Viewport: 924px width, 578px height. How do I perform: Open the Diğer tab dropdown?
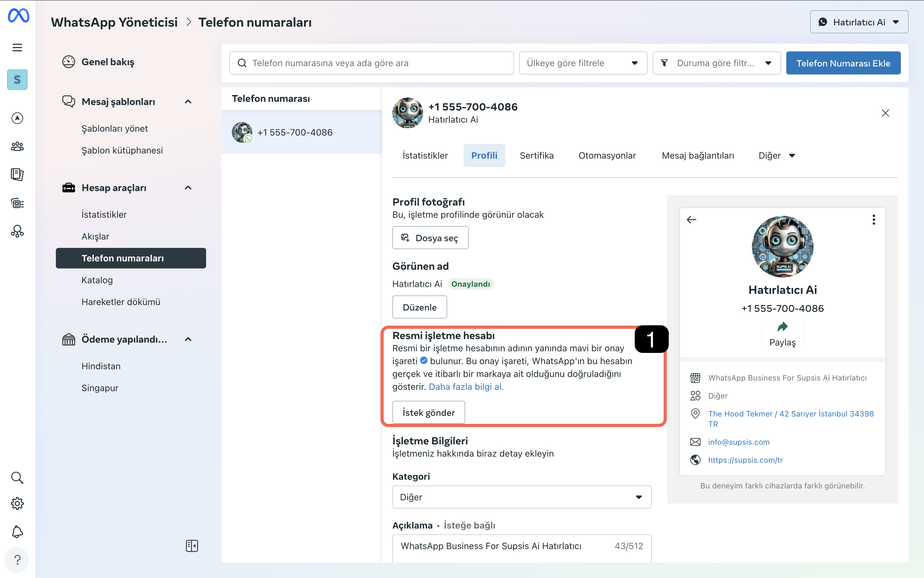click(777, 156)
